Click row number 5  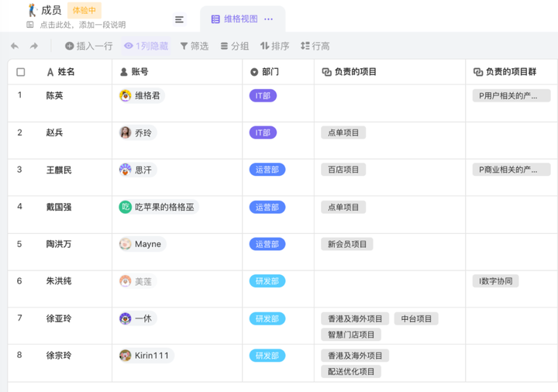click(x=19, y=244)
